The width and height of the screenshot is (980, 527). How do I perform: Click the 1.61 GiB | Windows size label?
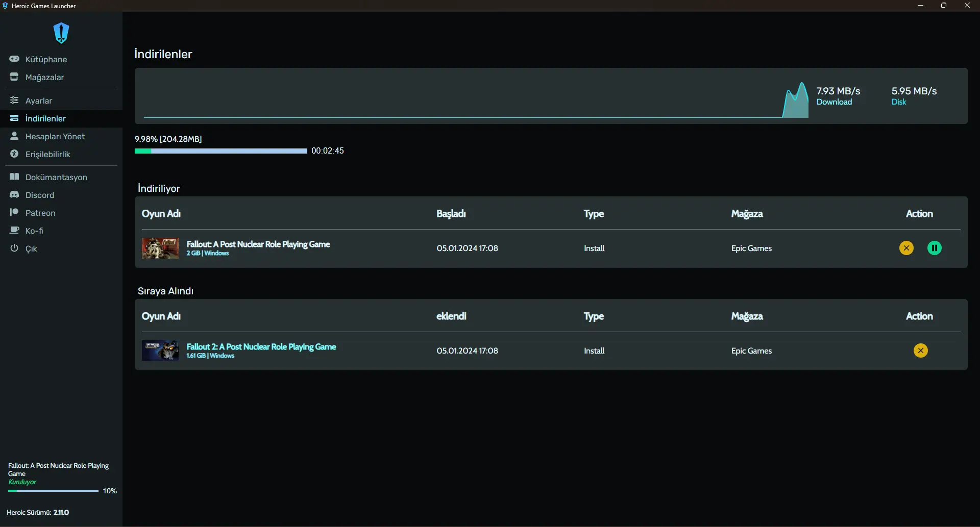(210, 356)
